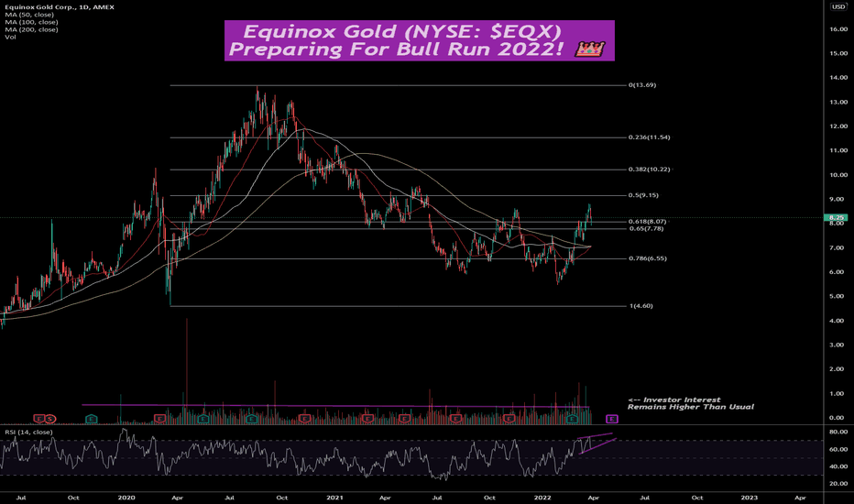This screenshot has width=854, height=504.
Task: Click the 16.00 price axis label
Action: 838,29
